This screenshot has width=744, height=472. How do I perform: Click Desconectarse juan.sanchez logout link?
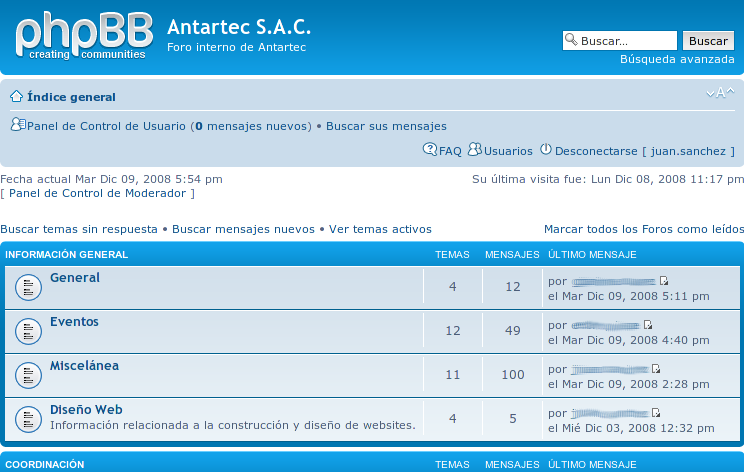click(645, 151)
